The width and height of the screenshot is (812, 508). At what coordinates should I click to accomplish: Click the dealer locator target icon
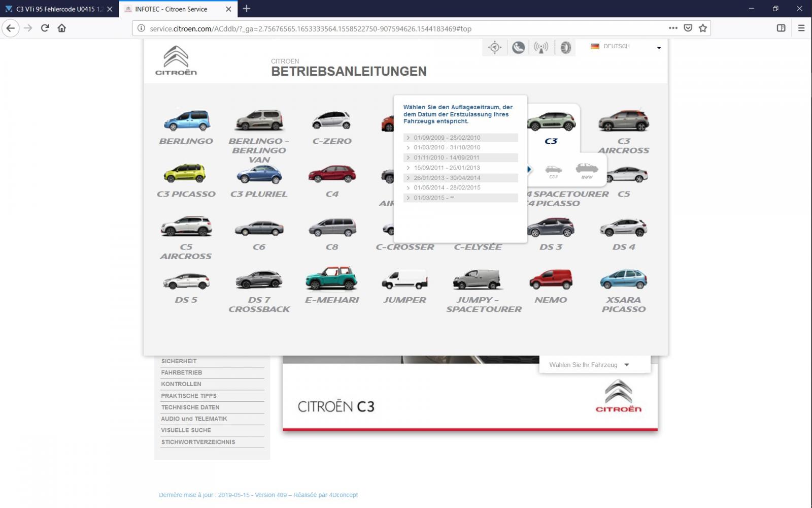point(495,47)
